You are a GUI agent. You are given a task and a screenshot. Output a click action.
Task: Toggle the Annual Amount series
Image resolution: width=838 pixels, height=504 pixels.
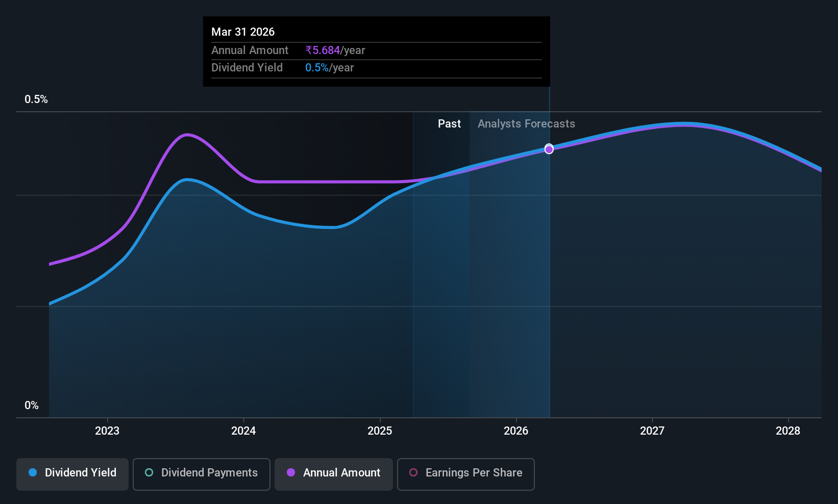point(334,474)
